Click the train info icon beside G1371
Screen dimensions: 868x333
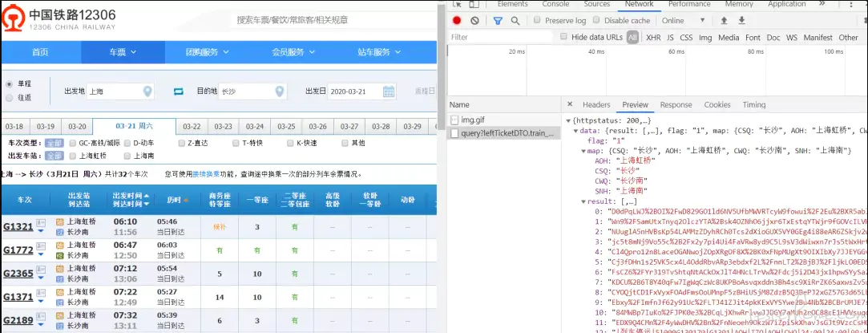tap(41, 292)
